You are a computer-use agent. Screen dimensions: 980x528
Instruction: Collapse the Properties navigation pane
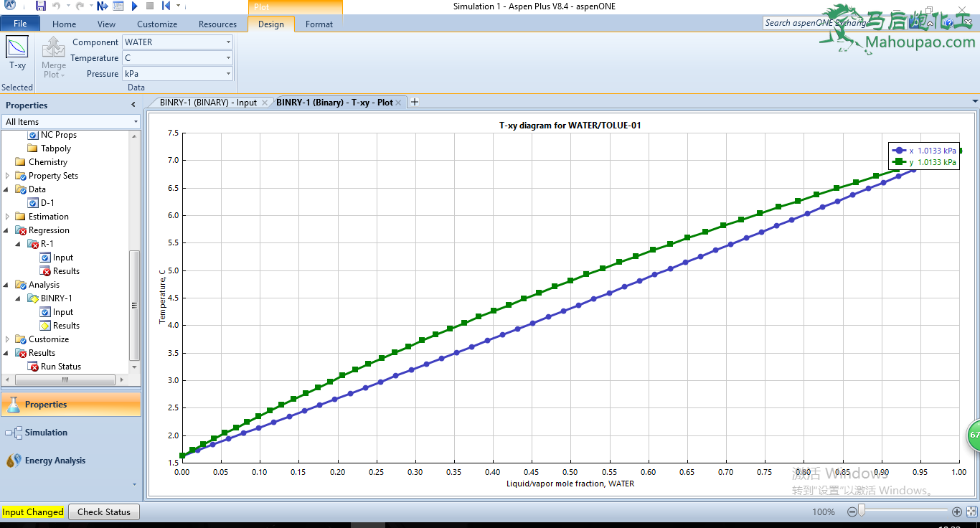coord(133,105)
